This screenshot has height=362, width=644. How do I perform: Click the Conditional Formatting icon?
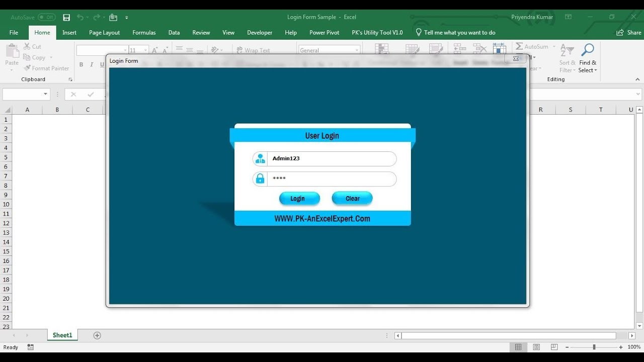(x=382, y=50)
